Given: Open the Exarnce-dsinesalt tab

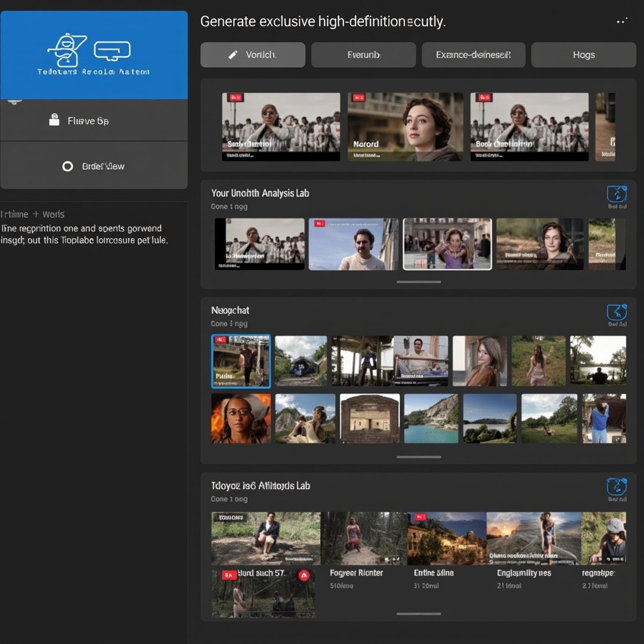Looking at the screenshot, I should (473, 55).
